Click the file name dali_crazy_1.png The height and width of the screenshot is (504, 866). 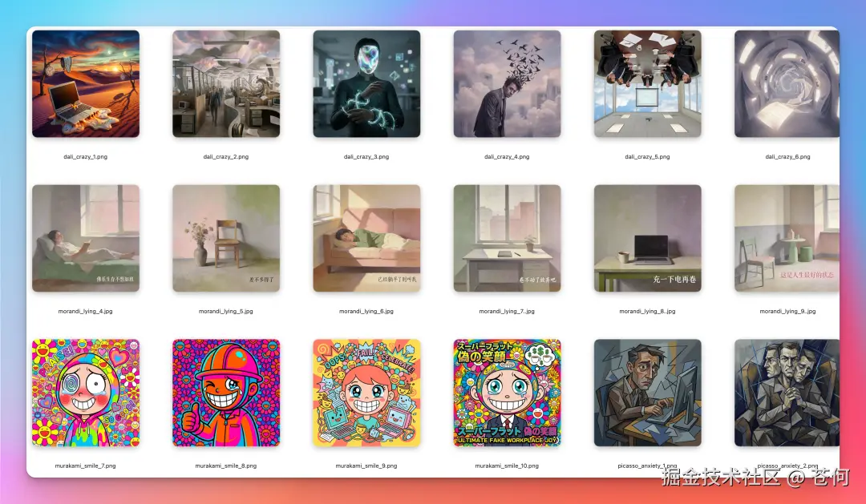[x=86, y=157]
